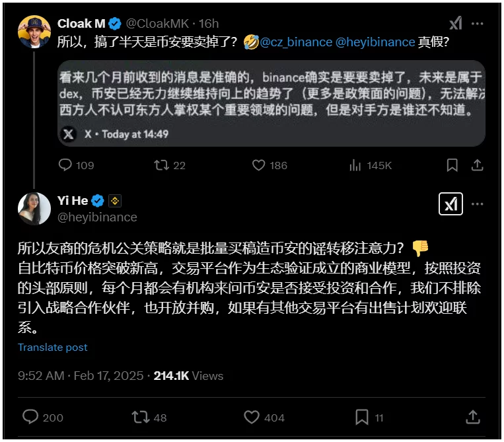
Task: Open the @heyibinance mention in Cloak M's post
Action: 375,42
